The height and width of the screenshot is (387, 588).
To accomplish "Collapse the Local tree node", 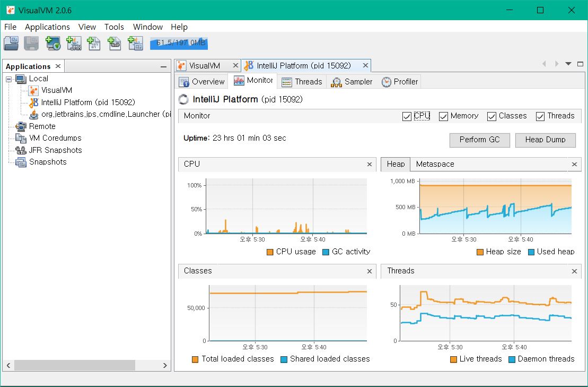I will click(x=8, y=79).
